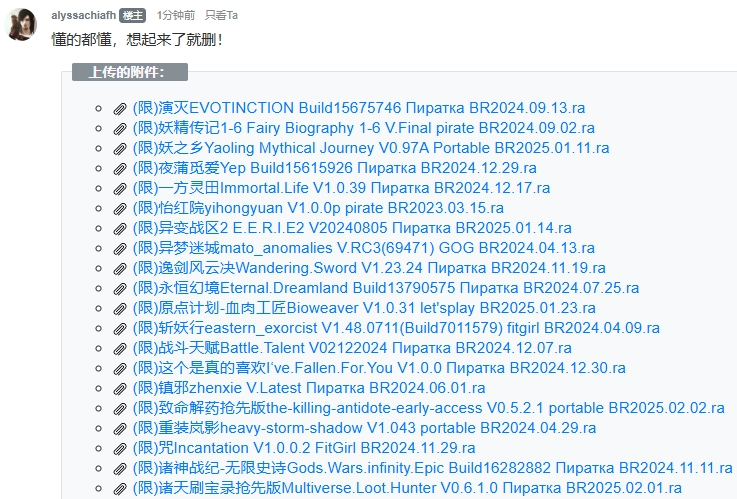The image size is (737, 499).
Task: Open I've.Fallen.For.You V1.0.0 attachment
Action: [379, 368]
